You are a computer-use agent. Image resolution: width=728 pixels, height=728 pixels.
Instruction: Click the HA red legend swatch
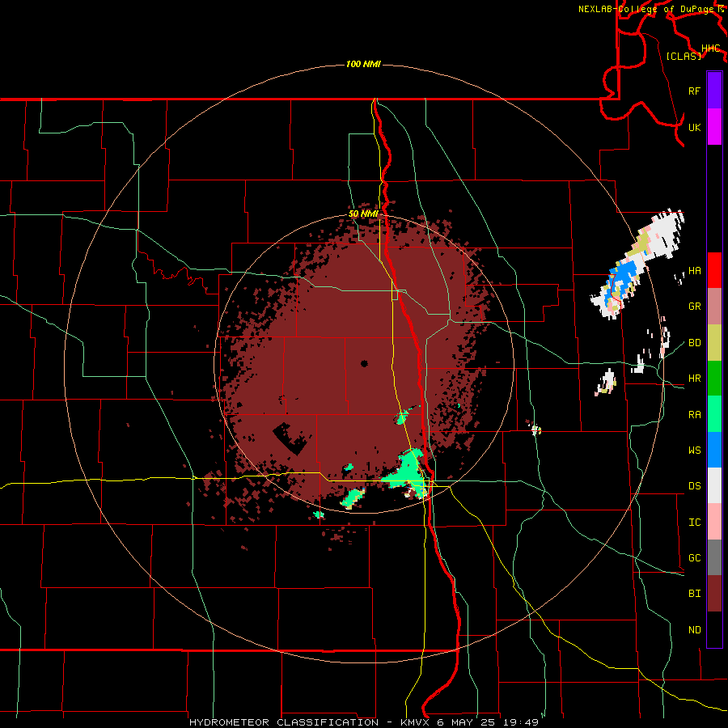tap(714, 270)
